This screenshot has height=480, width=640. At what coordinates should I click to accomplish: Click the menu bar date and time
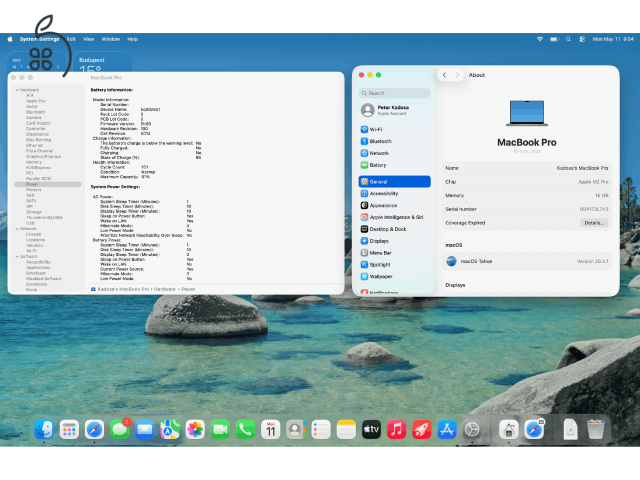[x=613, y=39]
